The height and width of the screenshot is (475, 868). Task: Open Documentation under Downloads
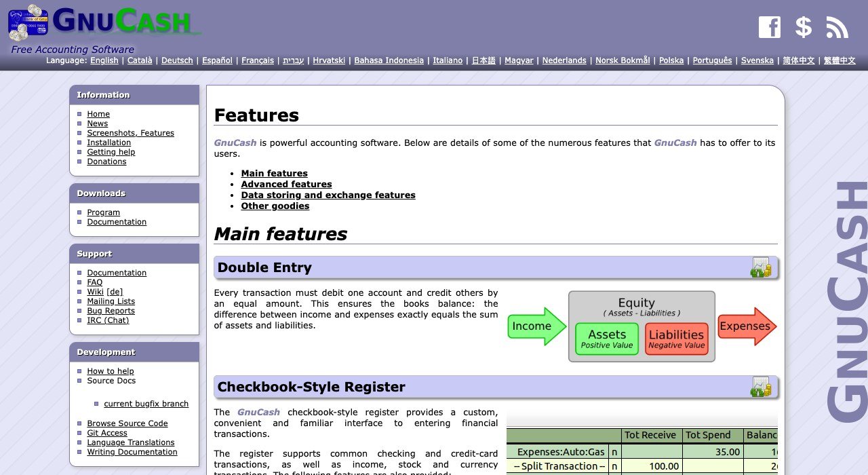[x=117, y=222]
